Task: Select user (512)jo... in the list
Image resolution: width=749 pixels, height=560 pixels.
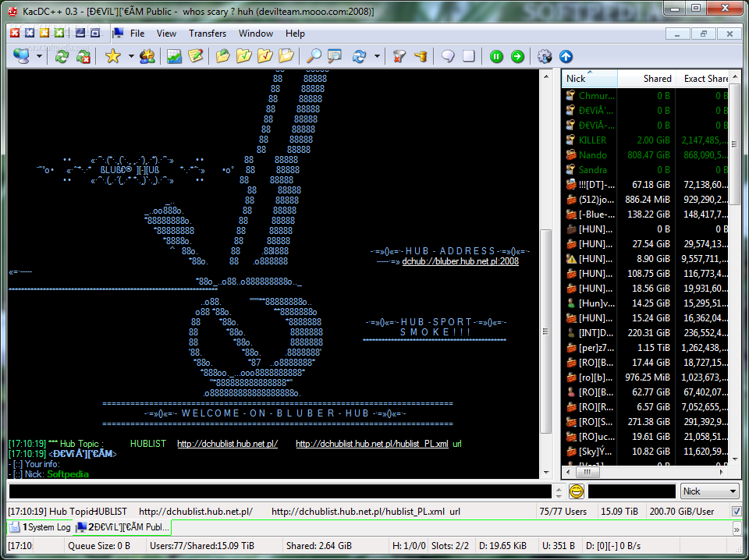Action: (x=646, y=199)
